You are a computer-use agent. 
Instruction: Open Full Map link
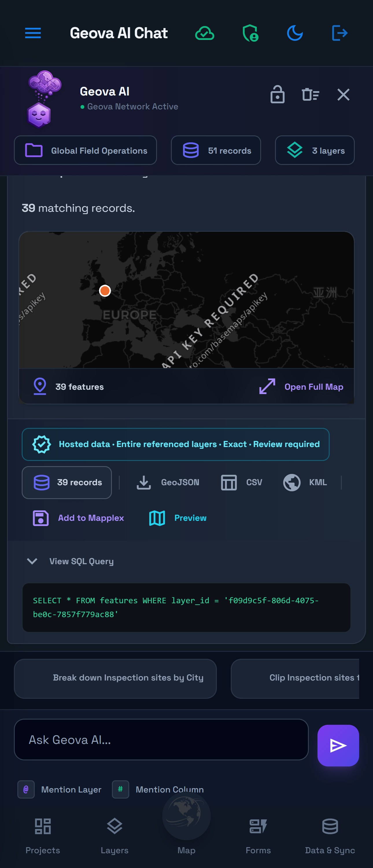(314, 387)
